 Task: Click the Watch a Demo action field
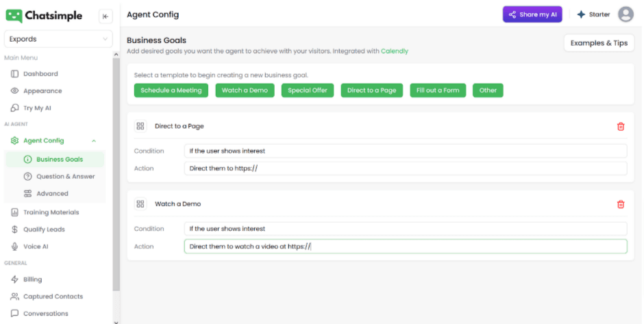point(405,247)
